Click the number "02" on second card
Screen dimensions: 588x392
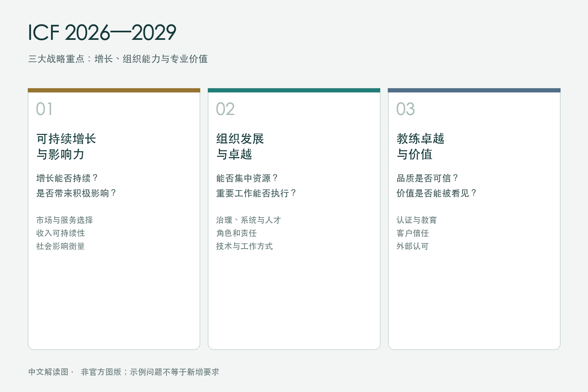pos(225,109)
